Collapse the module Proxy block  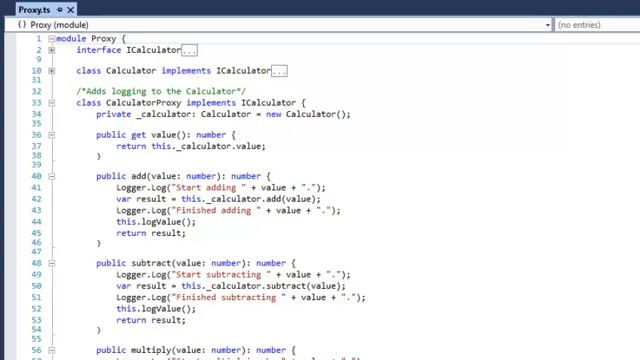point(51,39)
